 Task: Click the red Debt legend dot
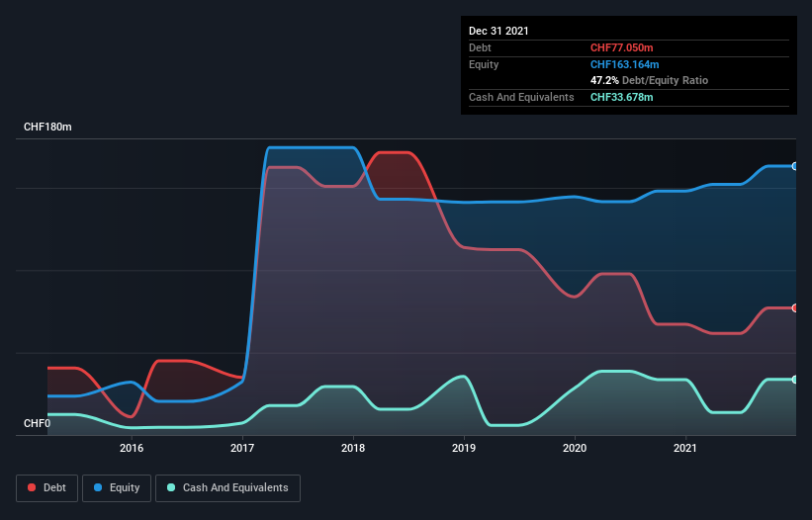coord(32,487)
